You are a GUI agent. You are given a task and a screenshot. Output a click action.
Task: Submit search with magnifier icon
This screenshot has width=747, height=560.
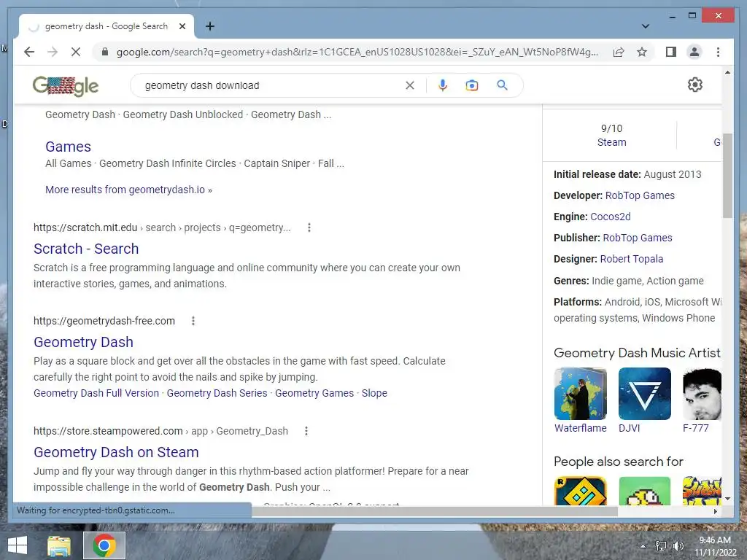tap(502, 85)
